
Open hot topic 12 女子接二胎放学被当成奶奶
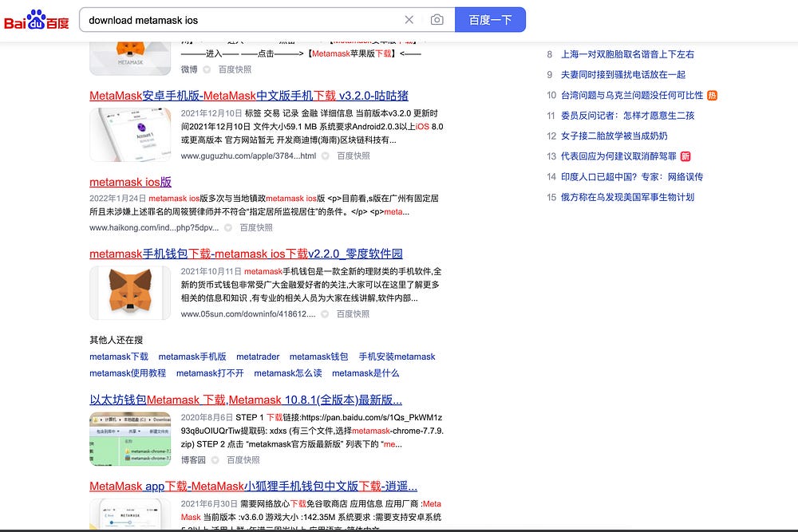pos(614,136)
